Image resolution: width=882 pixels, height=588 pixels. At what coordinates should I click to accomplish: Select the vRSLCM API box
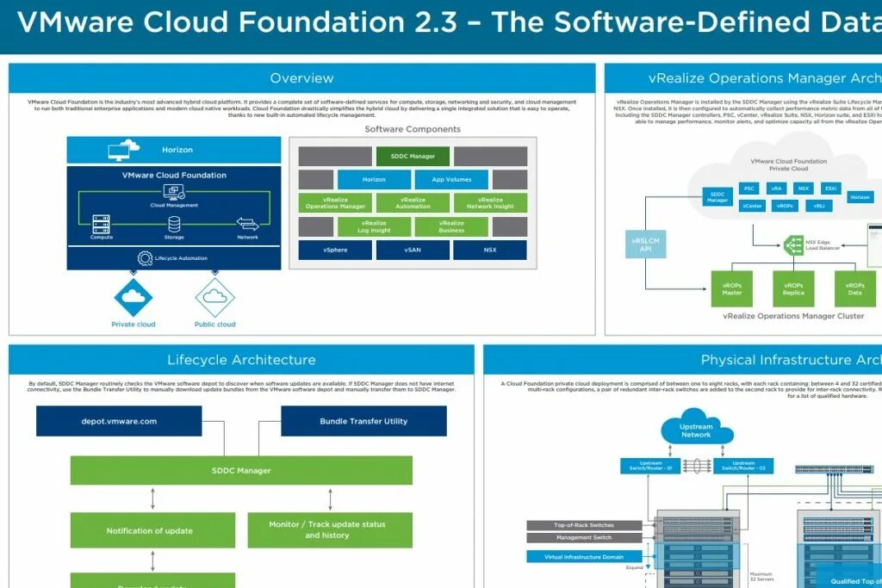[645, 243]
